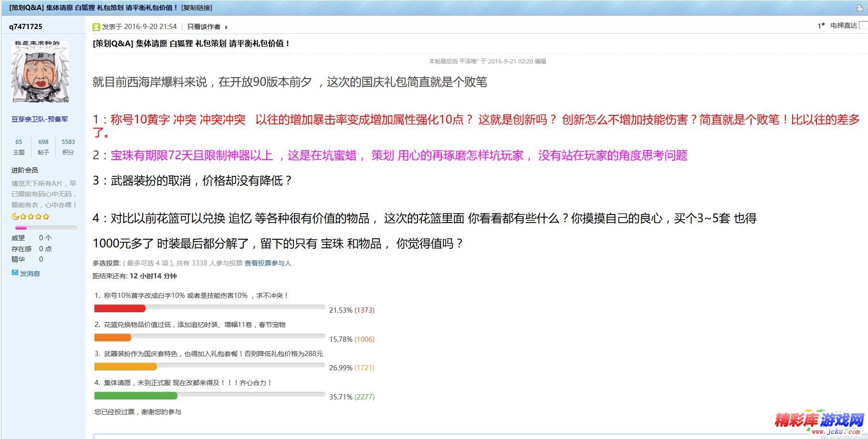Click the 豆芽亲卫队-预备军 user group link
Viewport: 868px width, 439px height.
pos(40,119)
